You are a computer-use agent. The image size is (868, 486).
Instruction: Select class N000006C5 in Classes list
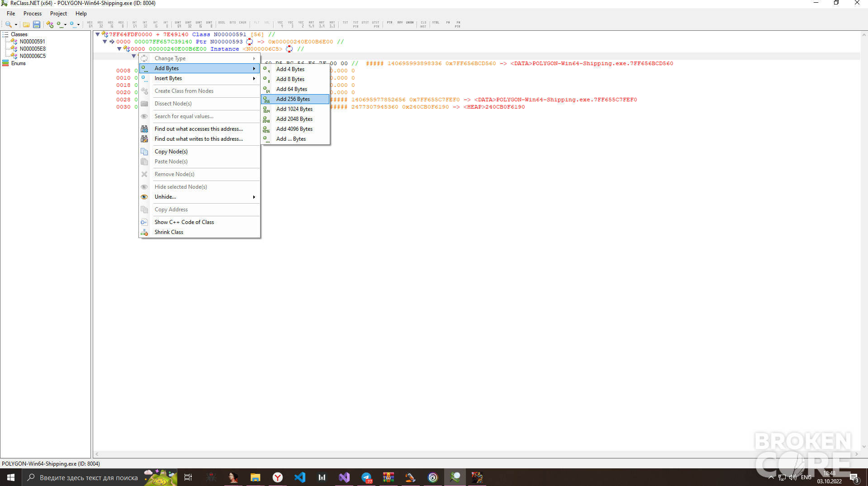coord(33,56)
